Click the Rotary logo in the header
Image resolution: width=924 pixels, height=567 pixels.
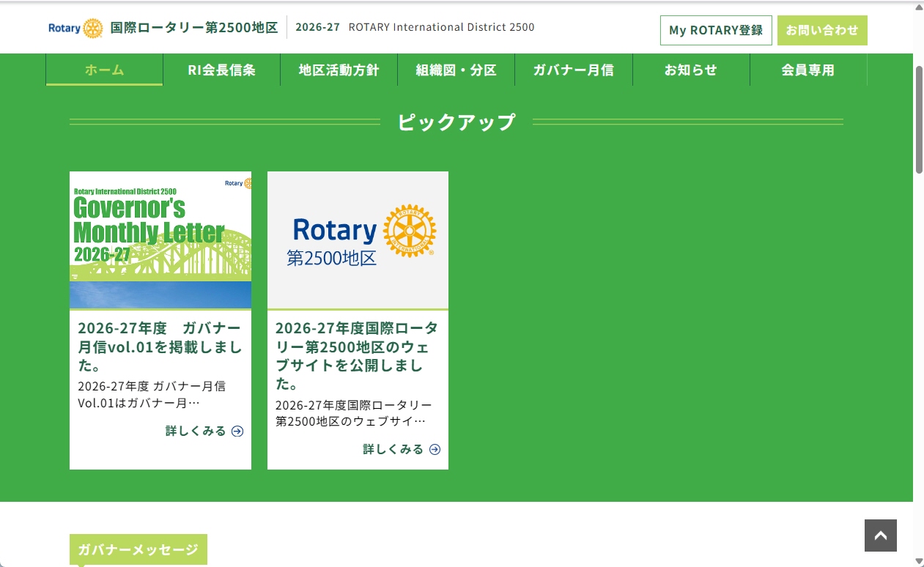click(x=75, y=29)
